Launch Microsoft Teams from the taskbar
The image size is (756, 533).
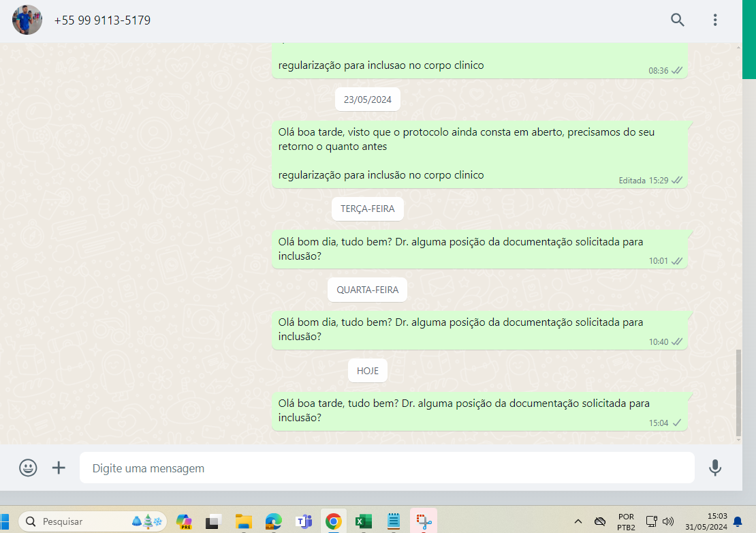pos(303,521)
